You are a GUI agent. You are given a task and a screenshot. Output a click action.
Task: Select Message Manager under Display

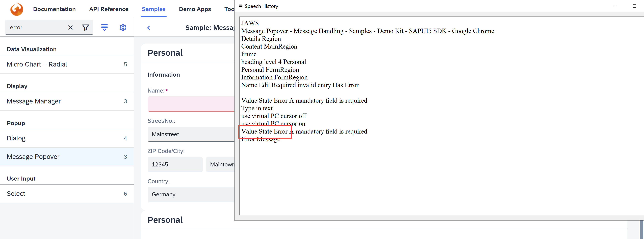click(34, 101)
